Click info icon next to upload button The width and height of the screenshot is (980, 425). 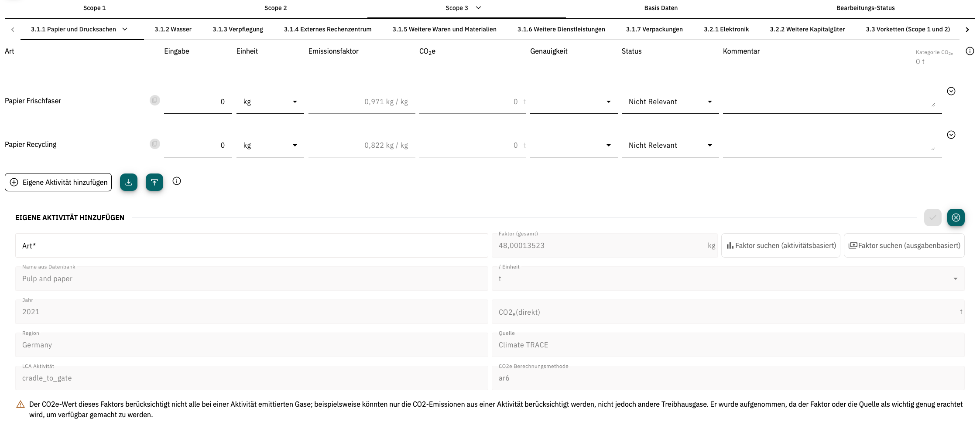click(177, 181)
